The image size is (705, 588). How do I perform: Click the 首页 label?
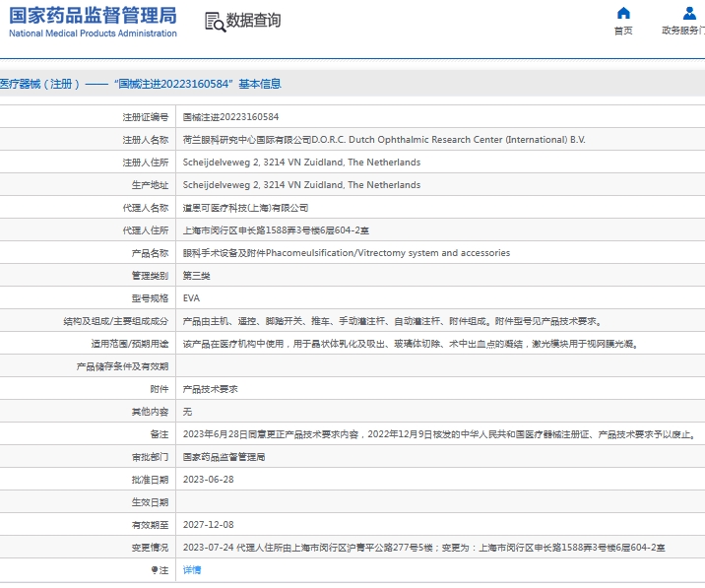623,31
